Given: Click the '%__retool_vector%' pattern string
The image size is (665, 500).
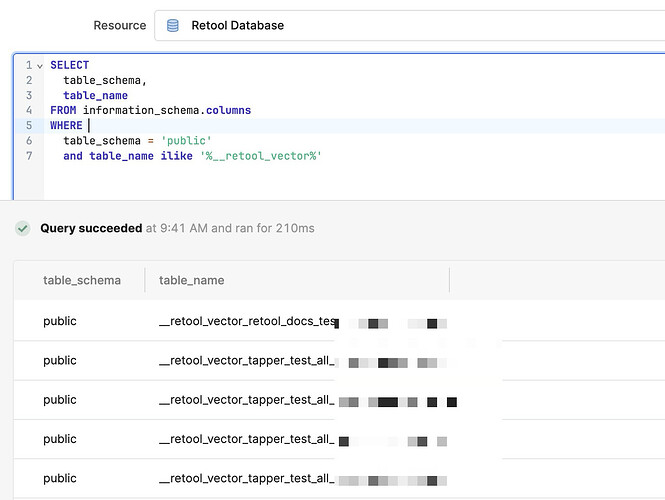Looking at the screenshot, I should coord(261,156).
